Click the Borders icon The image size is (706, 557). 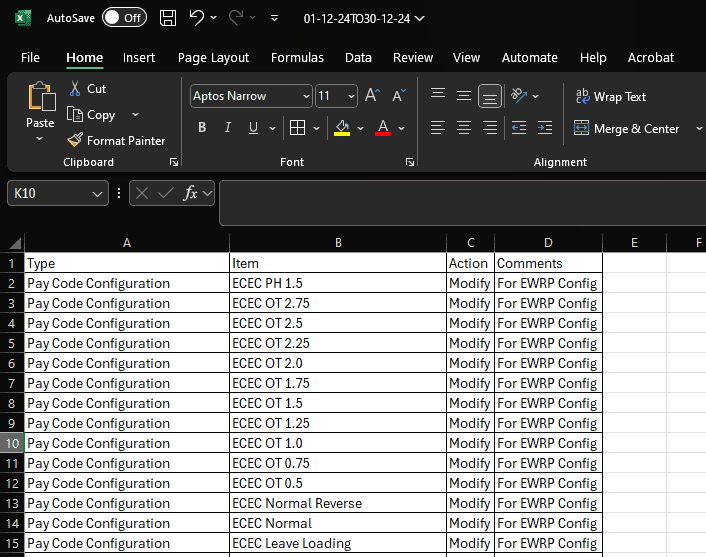coord(297,128)
